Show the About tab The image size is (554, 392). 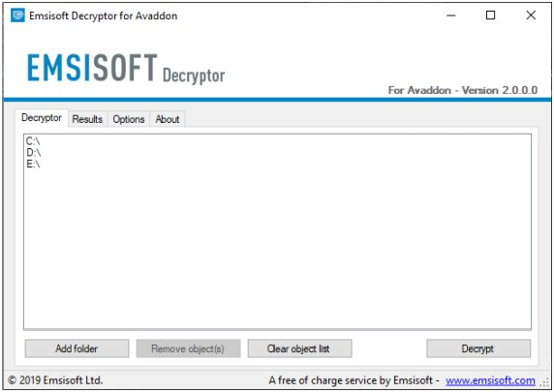pyautogui.click(x=168, y=119)
